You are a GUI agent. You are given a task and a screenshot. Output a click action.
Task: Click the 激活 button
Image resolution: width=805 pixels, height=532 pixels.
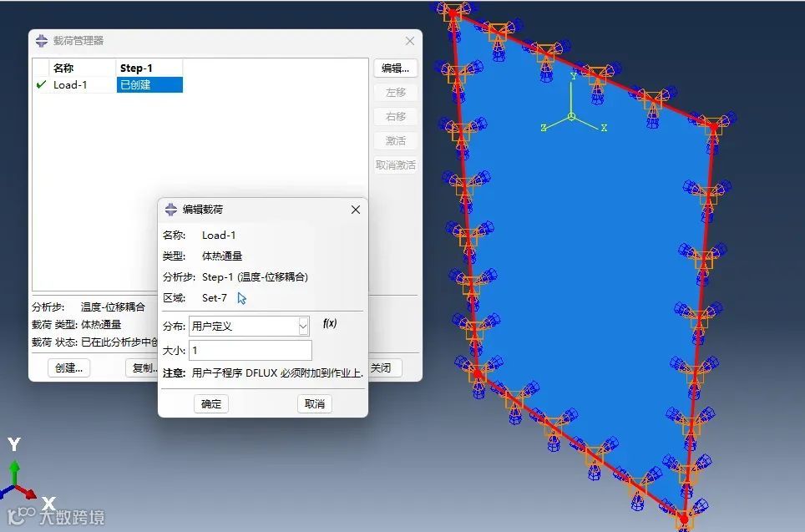(395, 140)
